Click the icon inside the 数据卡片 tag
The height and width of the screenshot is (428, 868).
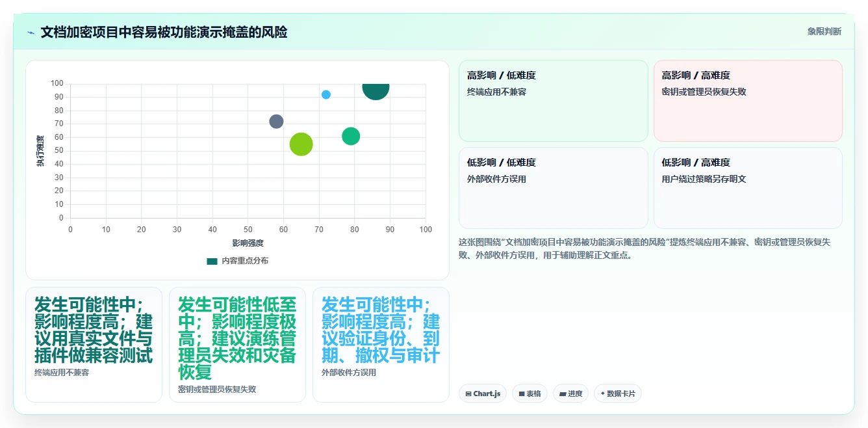(603, 394)
